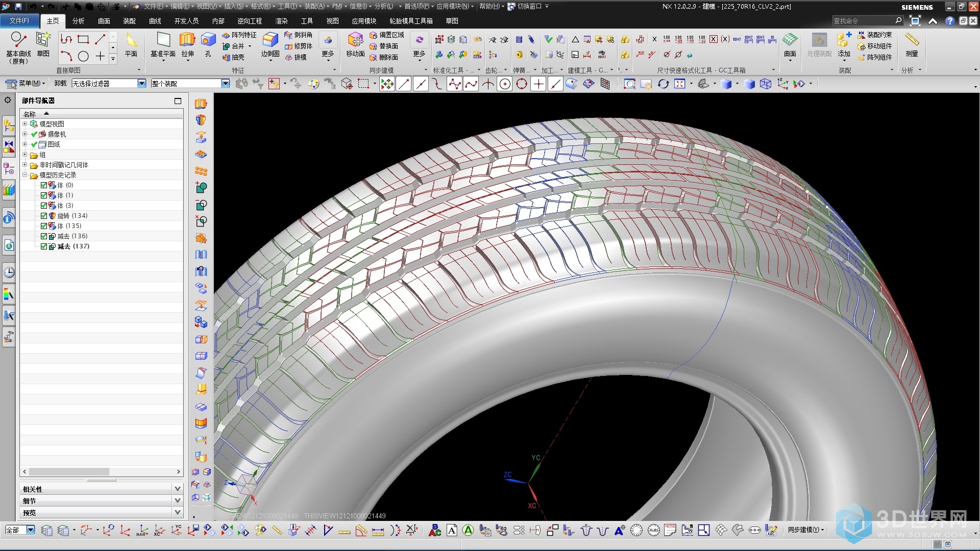
Task: Click the 拔模 (Draft) tool
Action: (296, 57)
